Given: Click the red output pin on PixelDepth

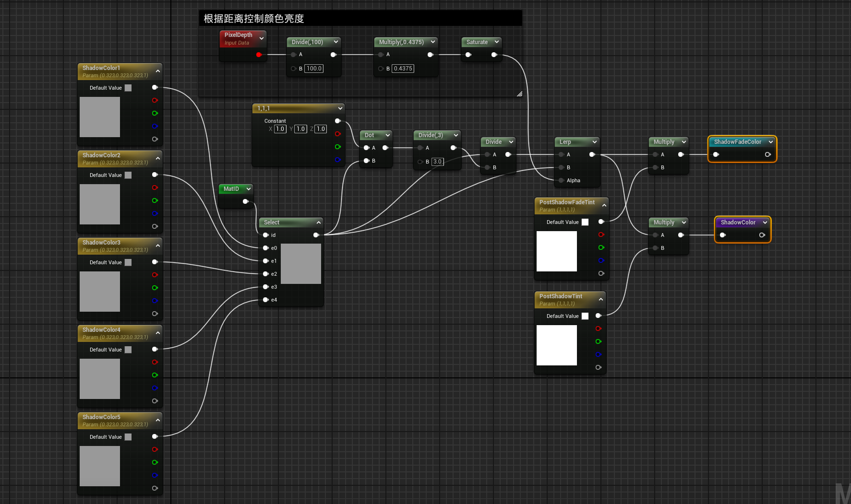Looking at the screenshot, I should [259, 55].
